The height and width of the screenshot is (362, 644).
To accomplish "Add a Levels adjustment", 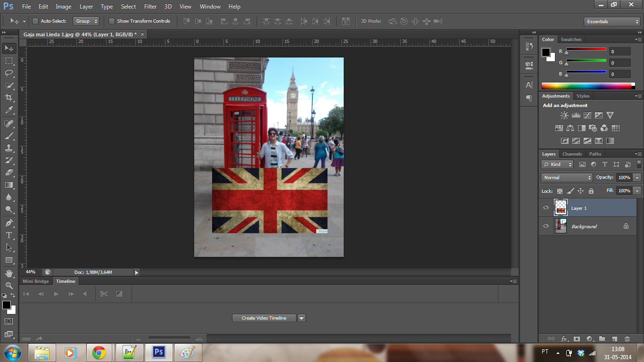I will pyautogui.click(x=576, y=115).
